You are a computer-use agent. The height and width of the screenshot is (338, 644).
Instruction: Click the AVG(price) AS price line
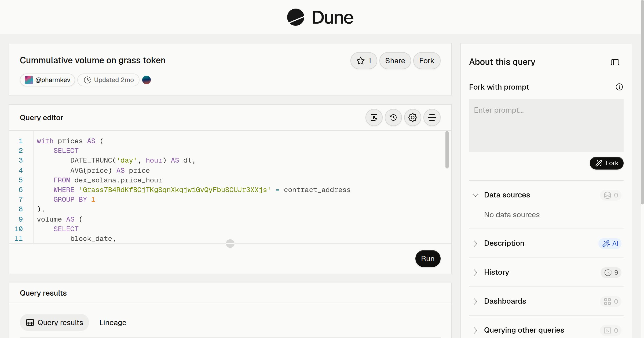coord(110,170)
